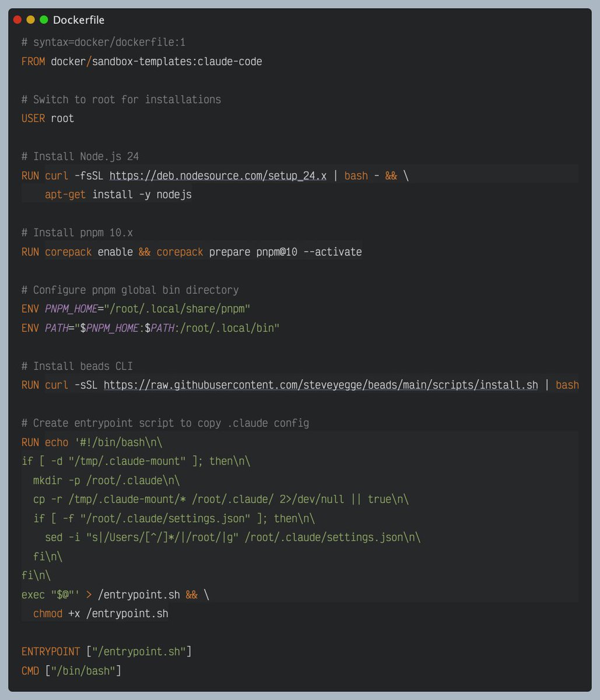
Task: Click the red close window dot
Action: [17, 20]
